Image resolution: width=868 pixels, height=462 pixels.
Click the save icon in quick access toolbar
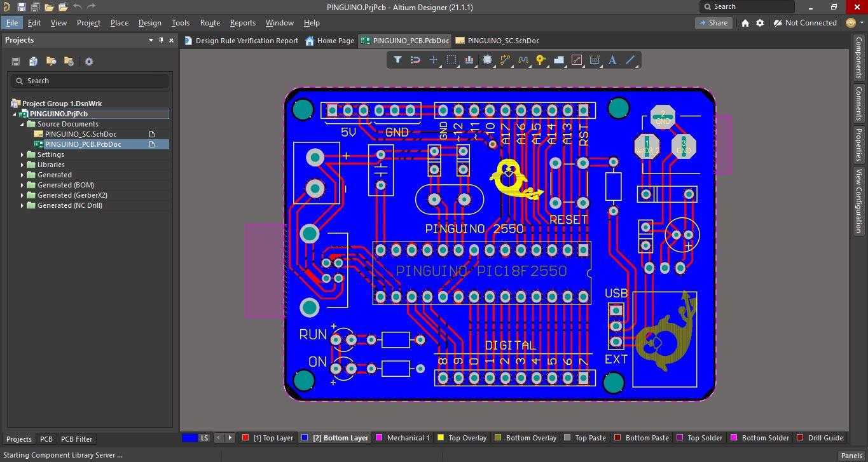(x=21, y=7)
